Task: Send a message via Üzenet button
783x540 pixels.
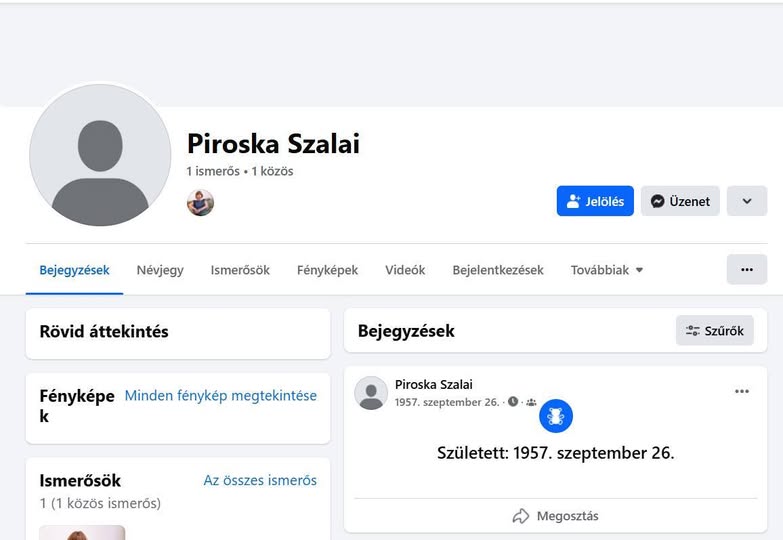Action: [x=680, y=201]
